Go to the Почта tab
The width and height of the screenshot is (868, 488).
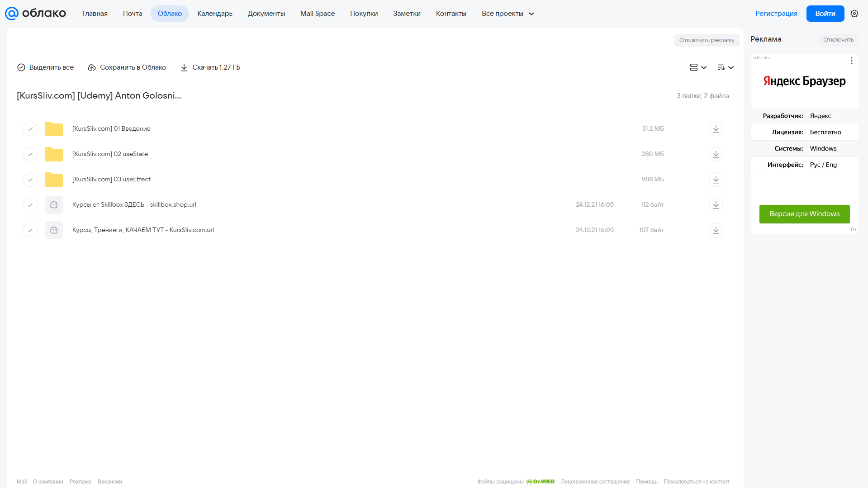coord(133,14)
